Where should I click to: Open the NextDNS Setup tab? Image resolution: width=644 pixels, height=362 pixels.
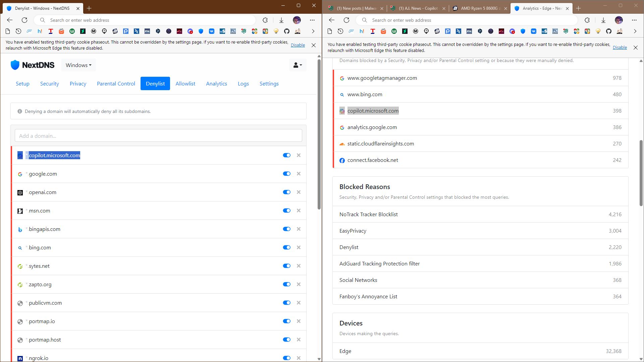[x=22, y=83]
